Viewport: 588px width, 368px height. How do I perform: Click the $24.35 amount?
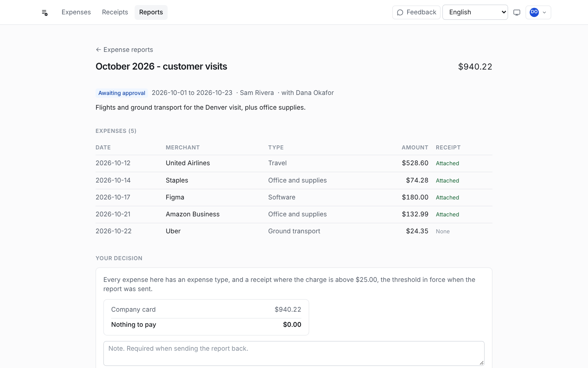[x=417, y=231]
